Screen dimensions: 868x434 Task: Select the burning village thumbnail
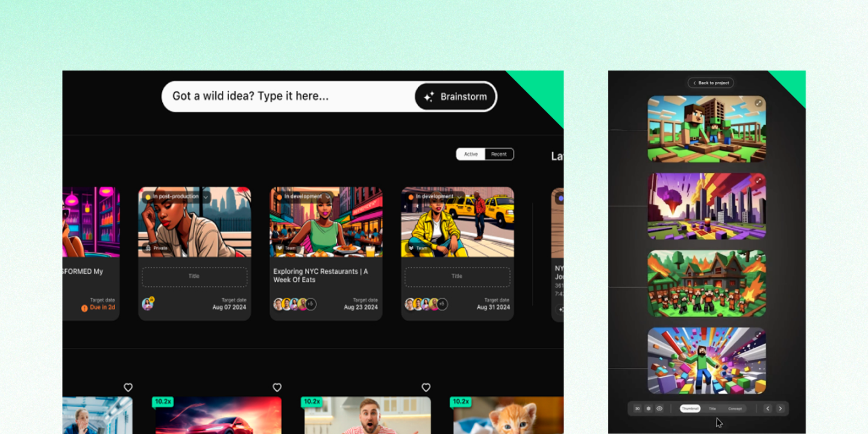(x=706, y=283)
